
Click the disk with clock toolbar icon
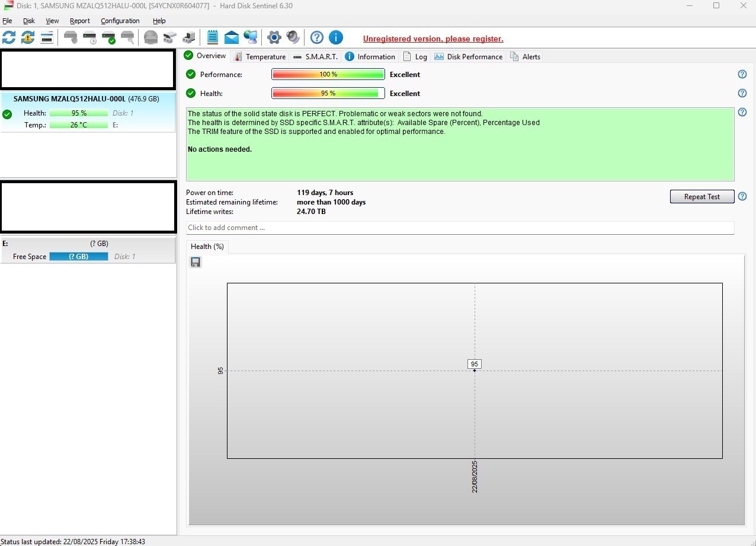click(x=89, y=38)
